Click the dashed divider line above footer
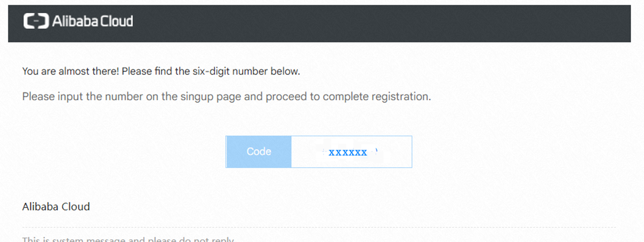 (x=319, y=228)
